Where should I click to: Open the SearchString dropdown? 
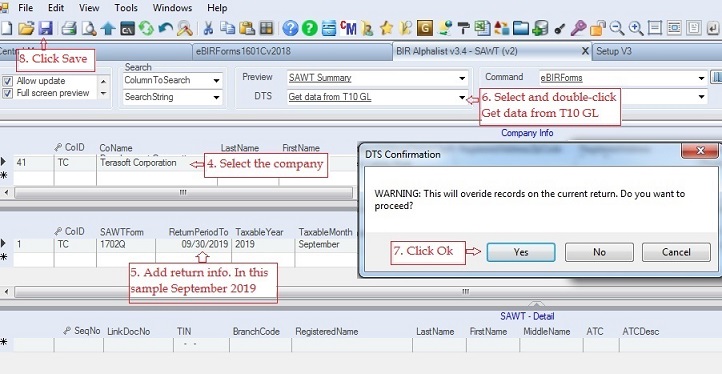tap(216, 97)
